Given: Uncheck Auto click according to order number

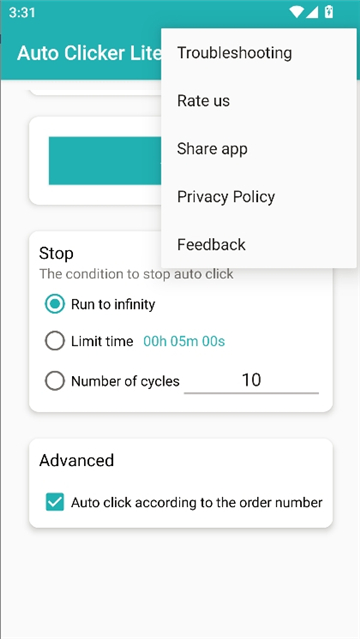Looking at the screenshot, I should (x=55, y=502).
